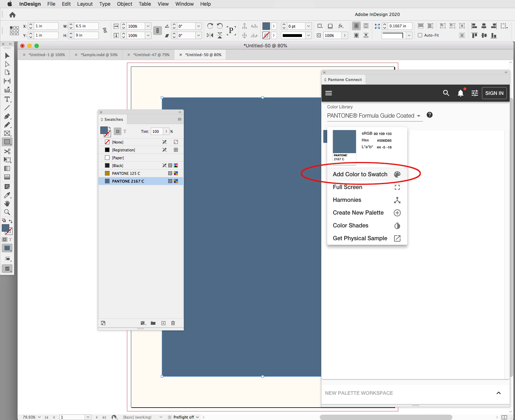
Task: Click the effects fx icon
Action: point(341,26)
